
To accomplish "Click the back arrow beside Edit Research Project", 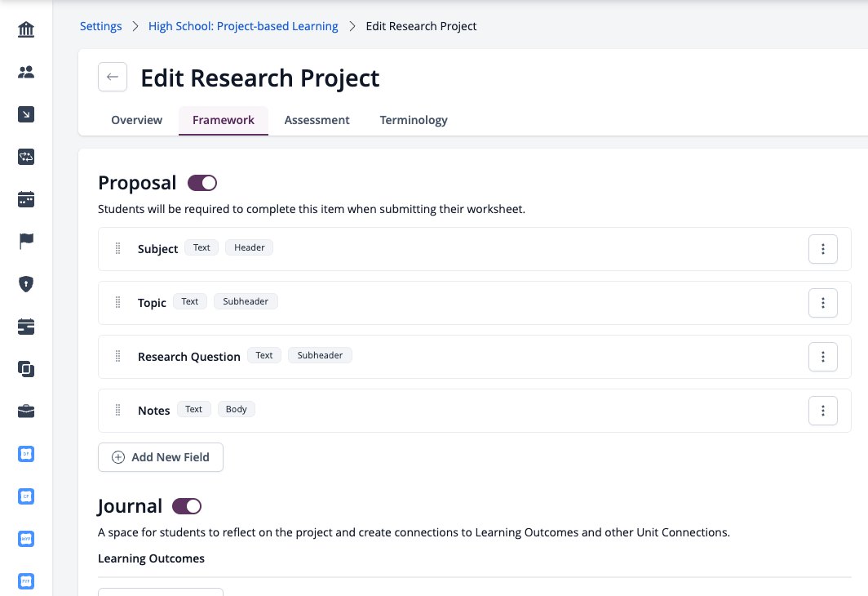I will pyautogui.click(x=113, y=77).
